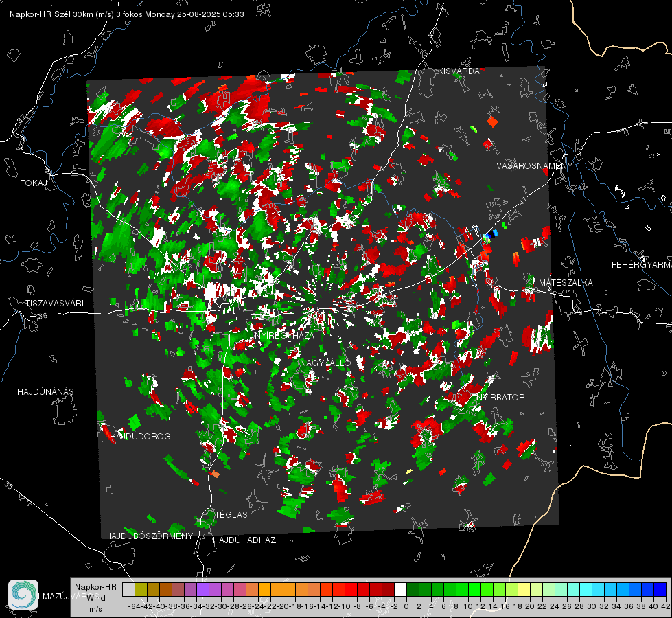Image resolution: width=672 pixels, height=618 pixels.
Task: Click the 'VÁSÁROSNAMÉNY' city label
Action: pos(534,166)
